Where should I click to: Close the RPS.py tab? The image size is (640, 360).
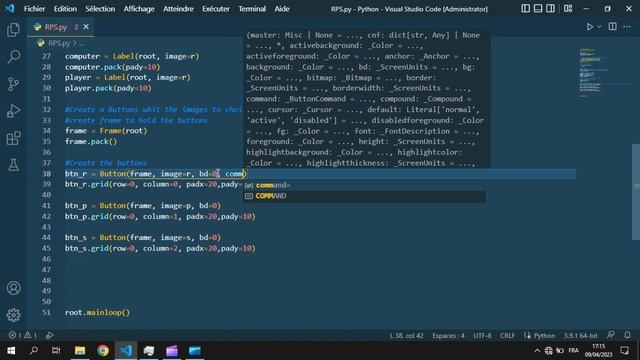tap(86, 27)
